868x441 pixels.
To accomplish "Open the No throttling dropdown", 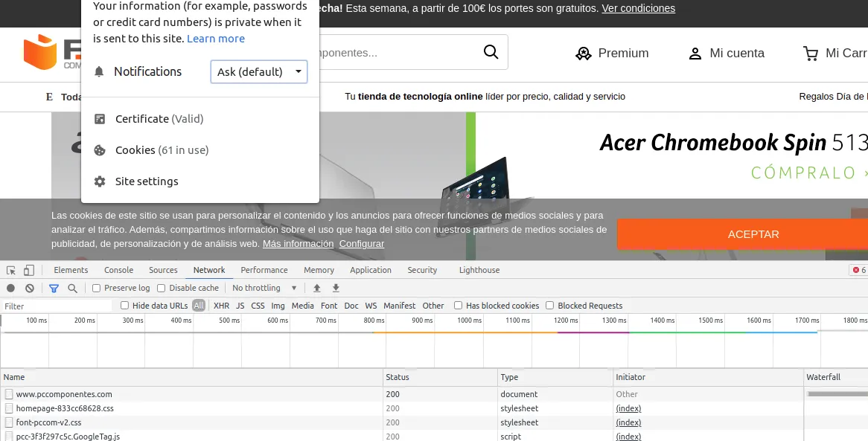I will 264,289.
